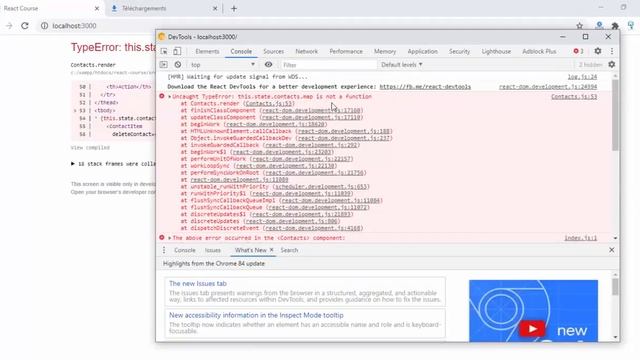Switch to the Elements panel
Image resolution: width=640 pixels, height=360 pixels.
click(x=207, y=51)
